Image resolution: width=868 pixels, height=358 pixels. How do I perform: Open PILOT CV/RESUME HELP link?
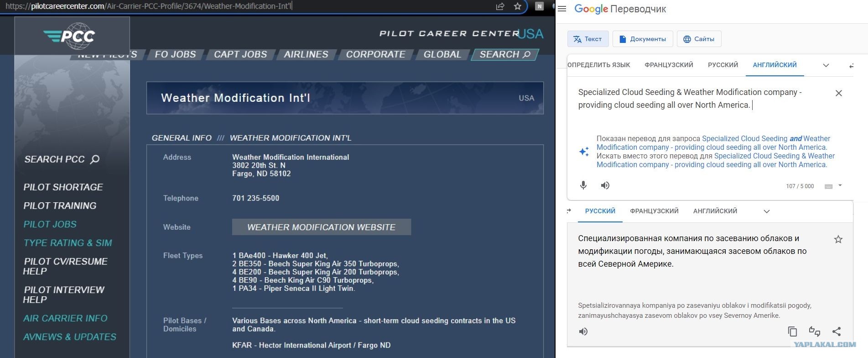[66, 266]
